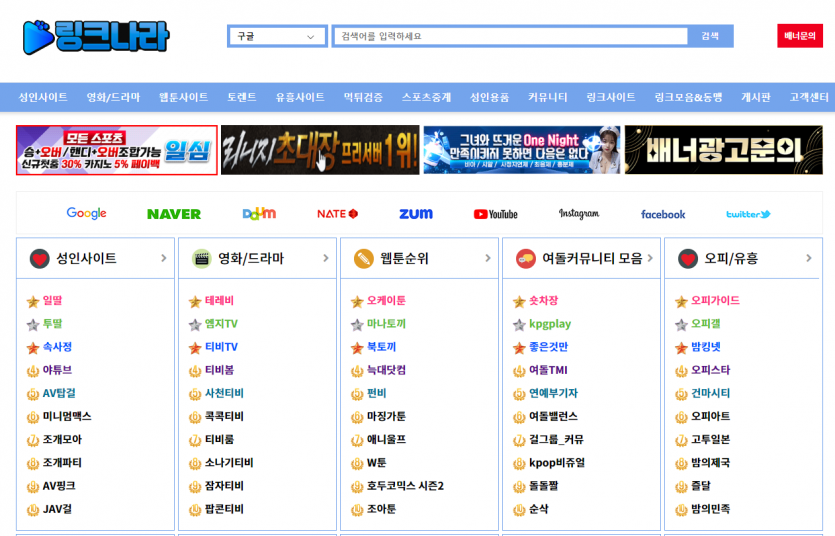Click the rank 4 badge next to 여돌TMI
The height and width of the screenshot is (536, 835).
(519, 371)
